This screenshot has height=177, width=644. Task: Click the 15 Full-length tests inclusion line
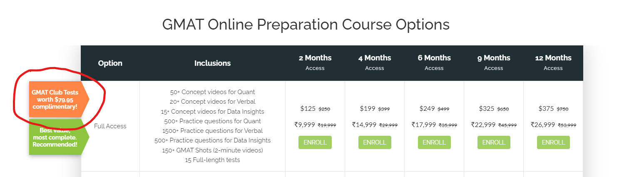(x=212, y=160)
